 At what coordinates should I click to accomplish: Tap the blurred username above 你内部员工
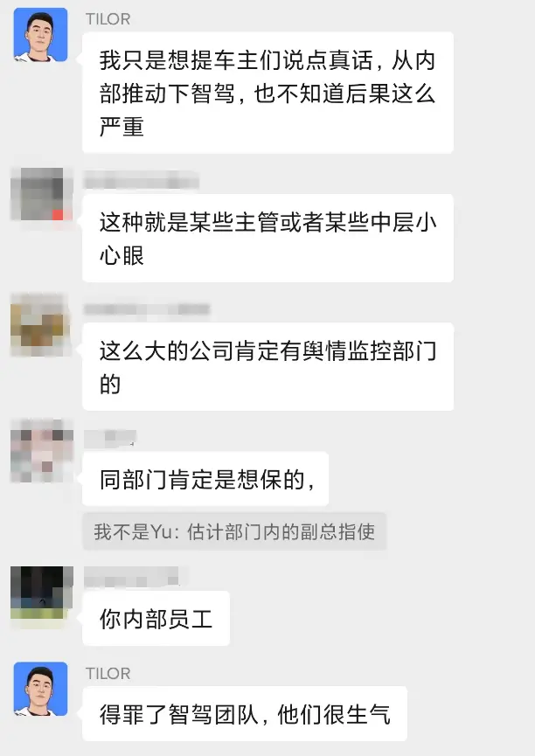pos(132,576)
